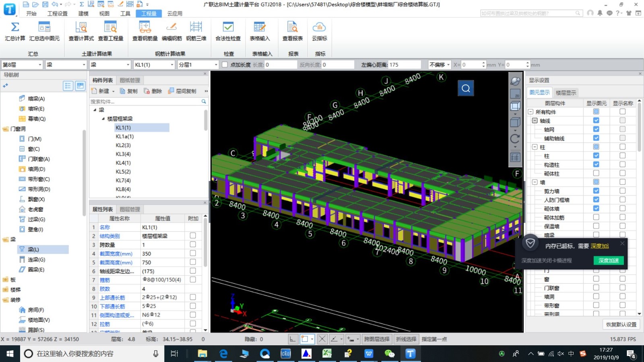Image resolution: width=644 pixels, height=362 pixels.
Task: Click 层间复制 button
Action: pos(182,91)
